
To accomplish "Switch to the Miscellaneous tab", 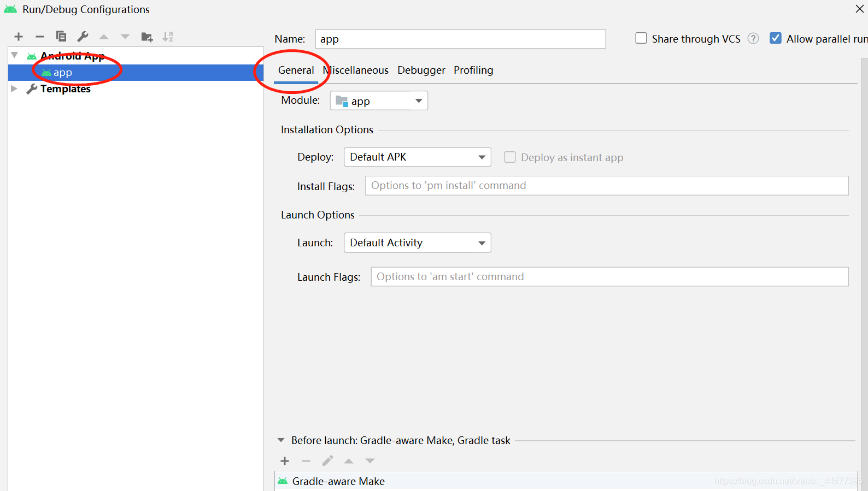I will tap(356, 70).
